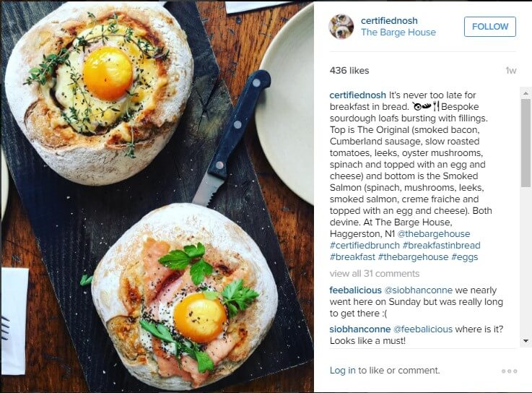
Task: Open the #breakfastinbread hashtag
Action: click(x=442, y=245)
